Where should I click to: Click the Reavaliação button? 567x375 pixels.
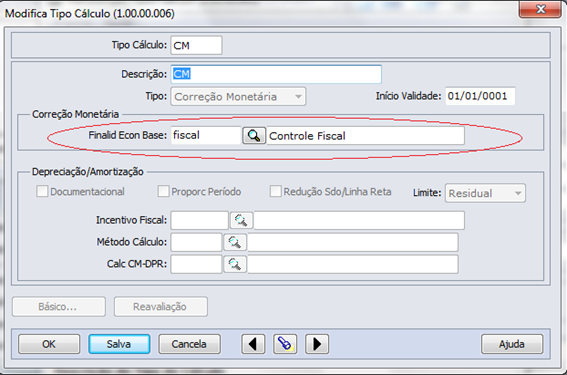pos(161,307)
